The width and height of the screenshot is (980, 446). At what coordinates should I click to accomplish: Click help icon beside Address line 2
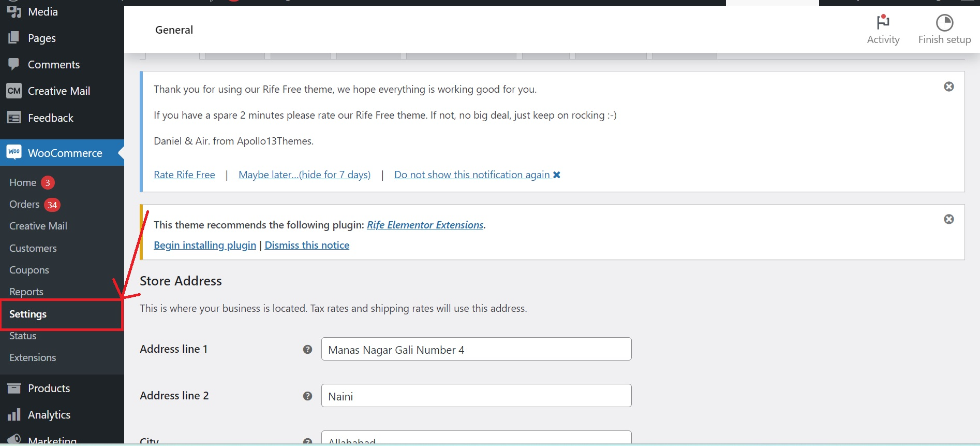tap(307, 396)
